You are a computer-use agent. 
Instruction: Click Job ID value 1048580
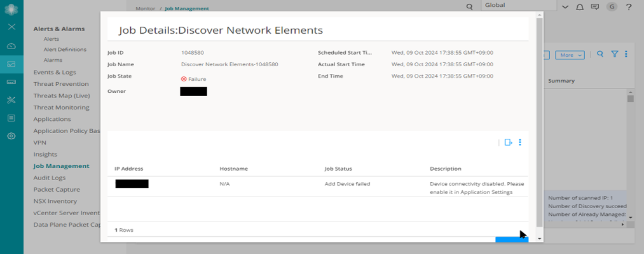coord(193,53)
